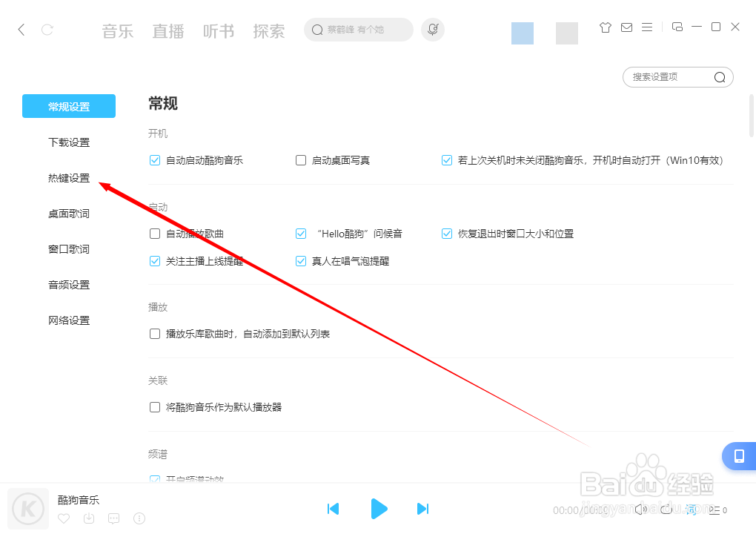756x534 pixels.
Task: Switch to 音乐 top tab
Action: 118,31
